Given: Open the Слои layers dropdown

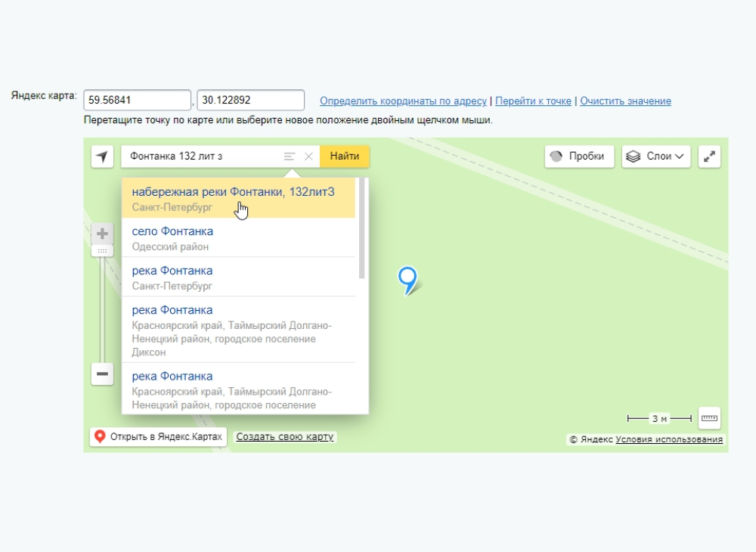Looking at the screenshot, I should click(657, 157).
